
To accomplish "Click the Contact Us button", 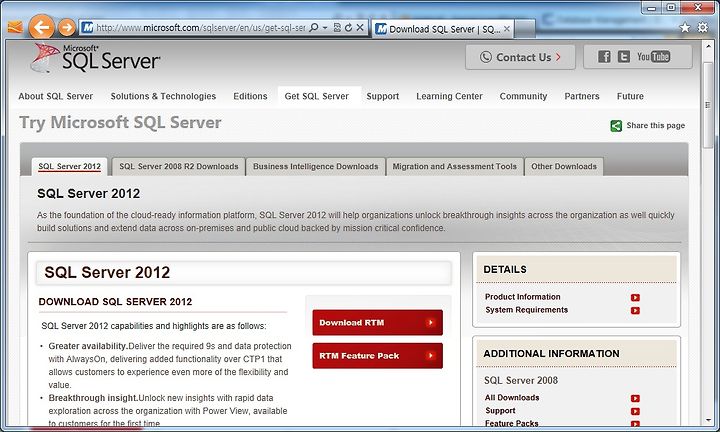I will (520, 57).
